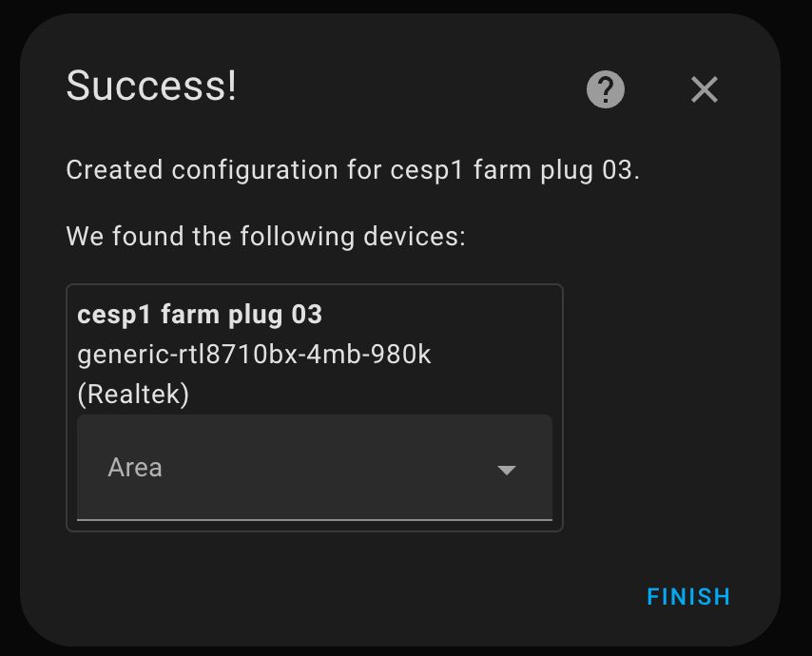Click empty space between the help and close icons
Viewport: 812px width, 656px height.
point(656,89)
